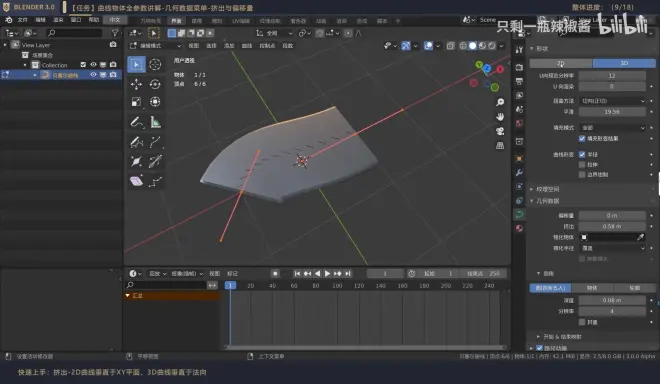Set curve shape to 2D
This screenshot has height=384, width=660.
pyautogui.click(x=561, y=63)
